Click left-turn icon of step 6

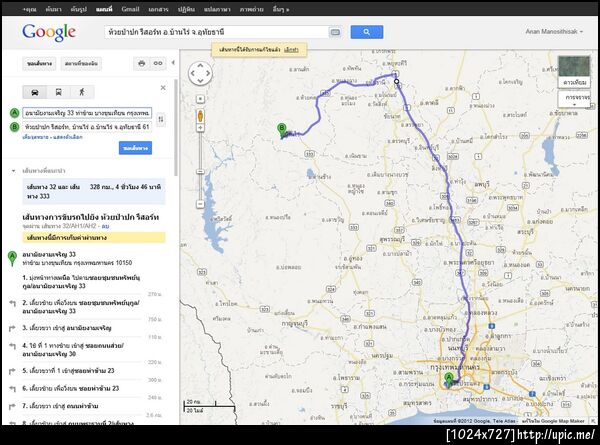12,389
